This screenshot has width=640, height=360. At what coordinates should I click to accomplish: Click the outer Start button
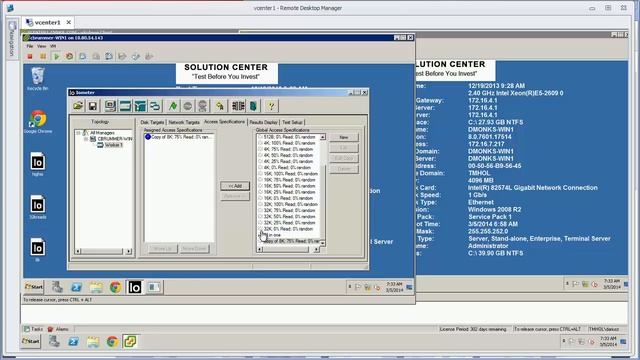point(31,341)
